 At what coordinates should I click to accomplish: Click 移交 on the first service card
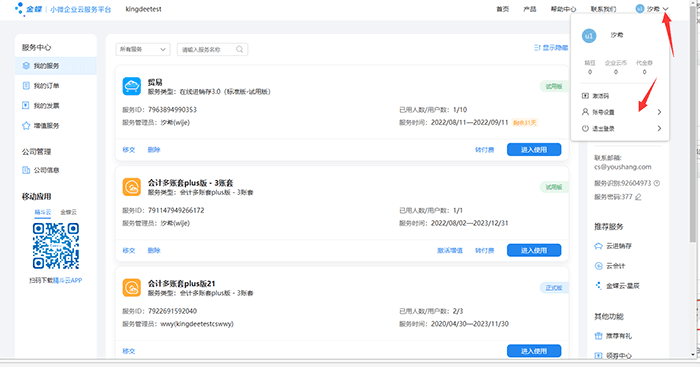(x=129, y=150)
